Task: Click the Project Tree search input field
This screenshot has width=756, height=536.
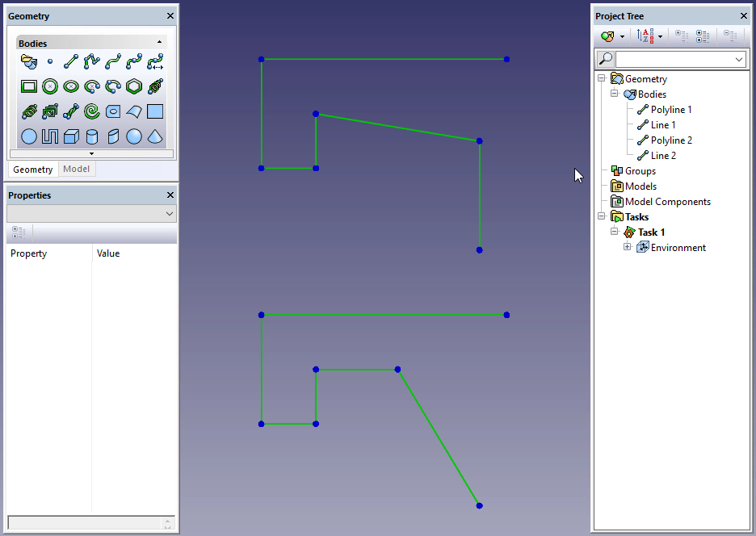Action: 674,59
